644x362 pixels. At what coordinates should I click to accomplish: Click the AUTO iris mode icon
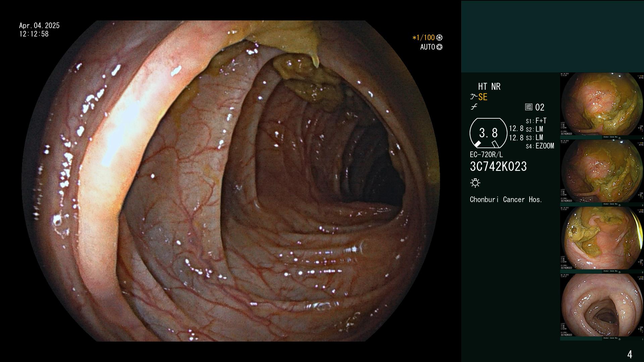[439, 47]
